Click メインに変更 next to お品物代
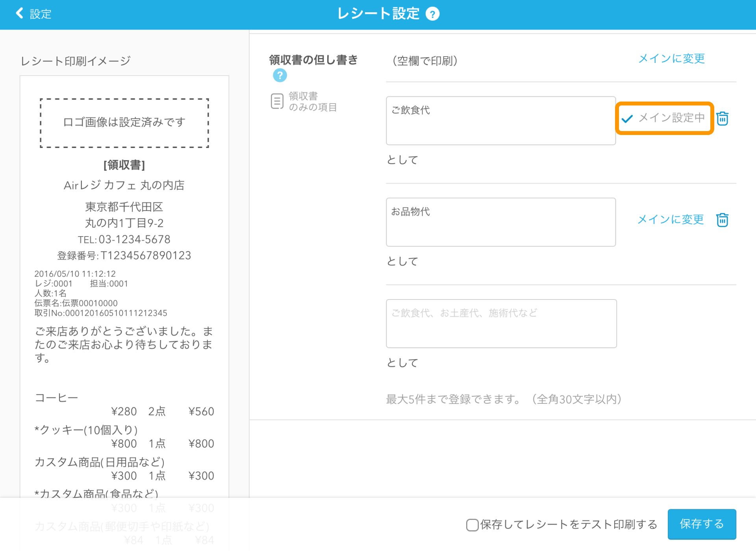 coord(671,220)
